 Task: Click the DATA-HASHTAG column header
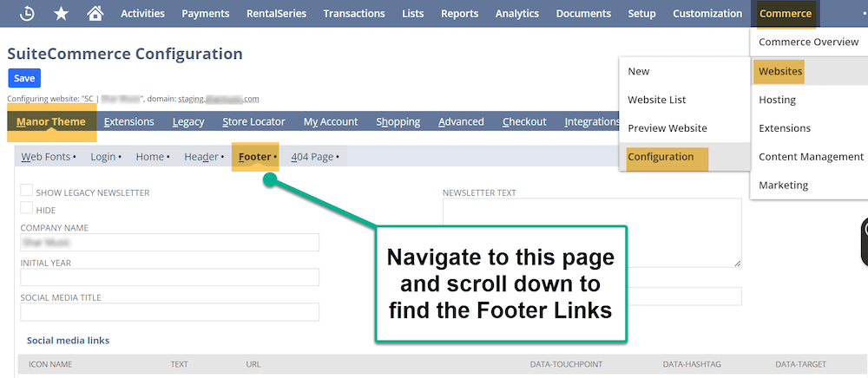coord(692,364)
